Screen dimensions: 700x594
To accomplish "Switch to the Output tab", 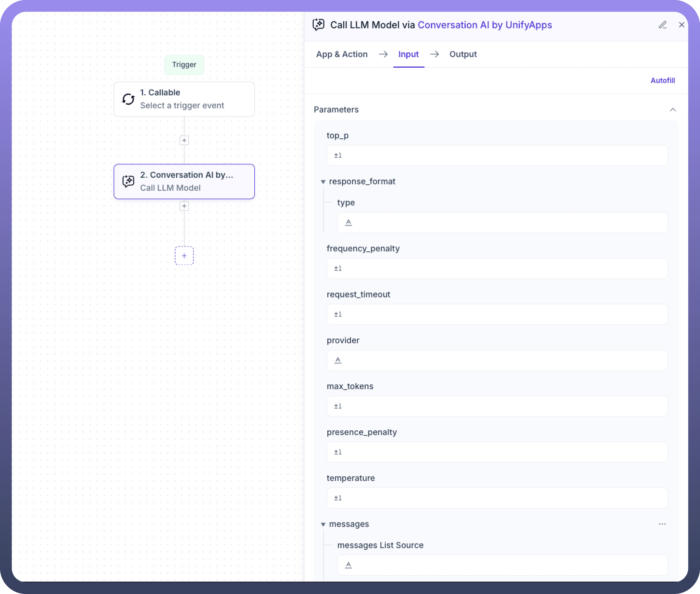I will point(463,54).
